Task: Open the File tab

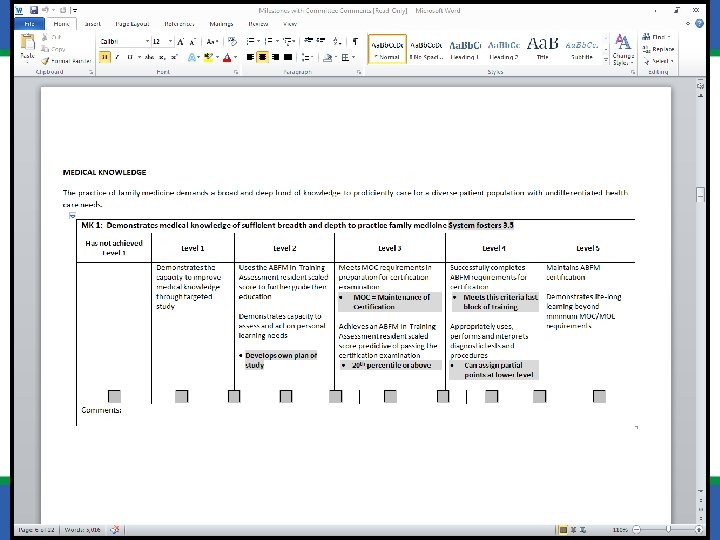Action: tap(29, 23)
